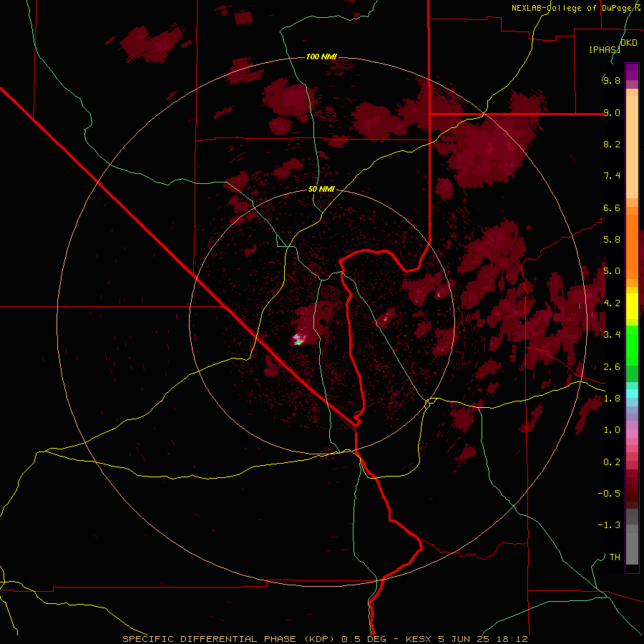Click the 4.2 scale value
This screenshot has height=644, width=644.
tap(612, 303)
